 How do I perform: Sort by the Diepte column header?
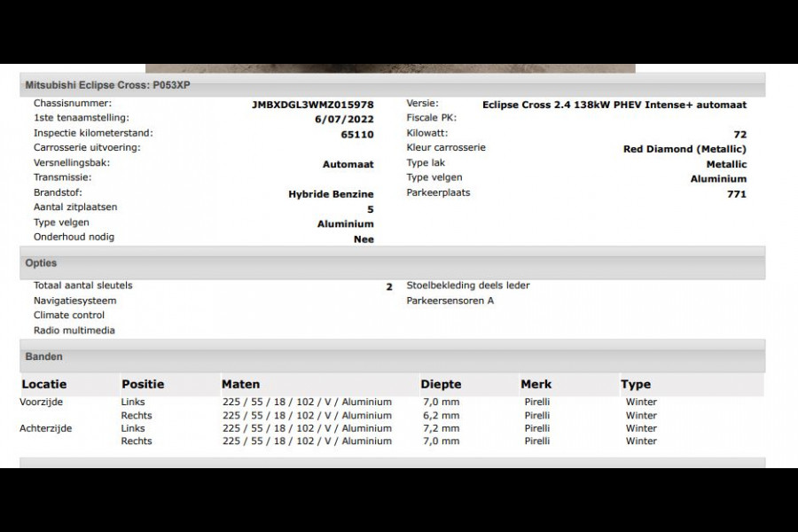pos(441,384)
